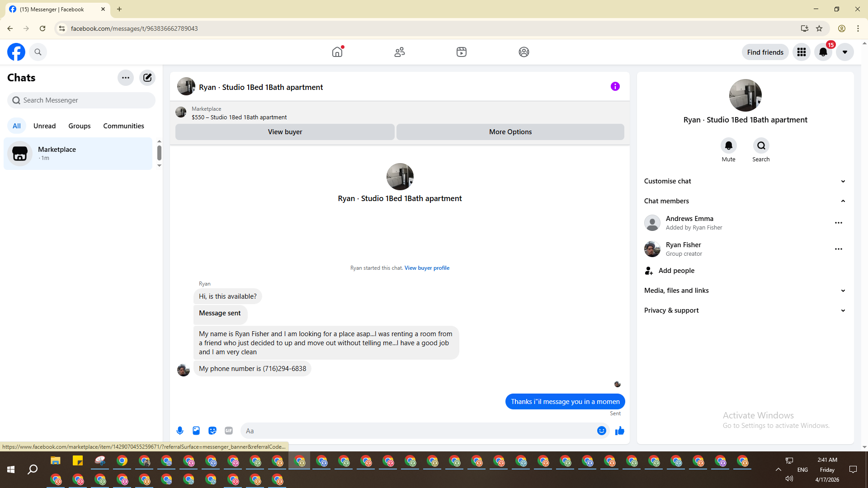Mute the conversation with the bell icon
The image size is (868, 488).
point(729,145)
